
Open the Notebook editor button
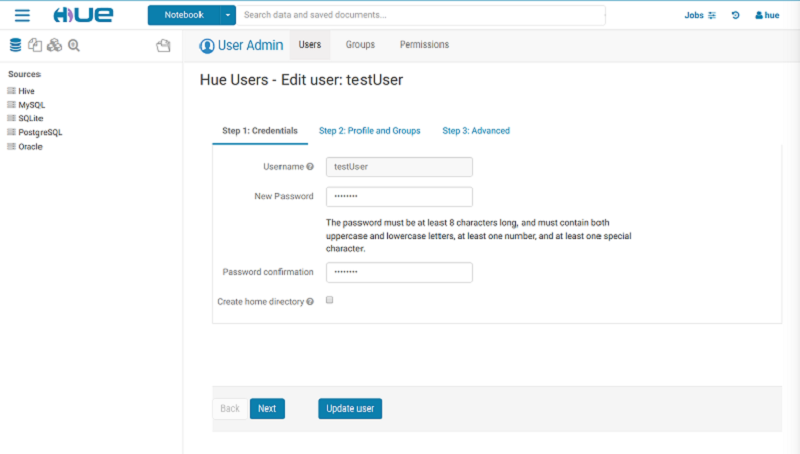click(x=184, y=15)
